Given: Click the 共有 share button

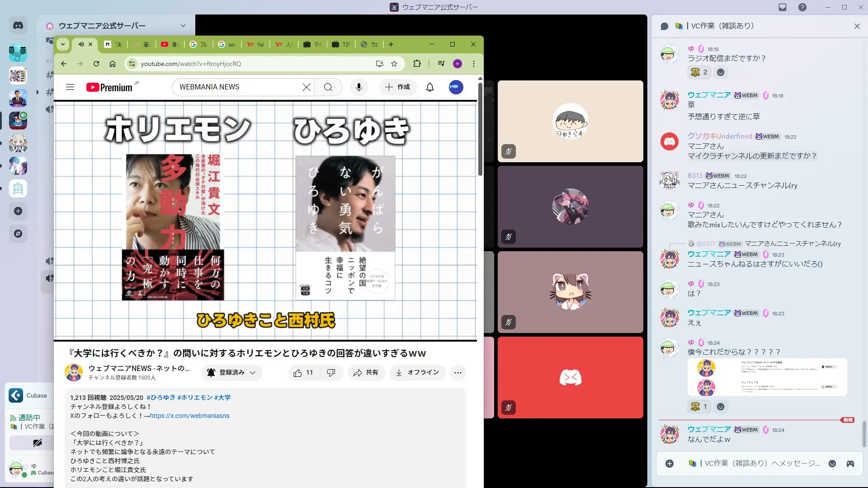Looking at the screenshot, I should coord(366,373).
